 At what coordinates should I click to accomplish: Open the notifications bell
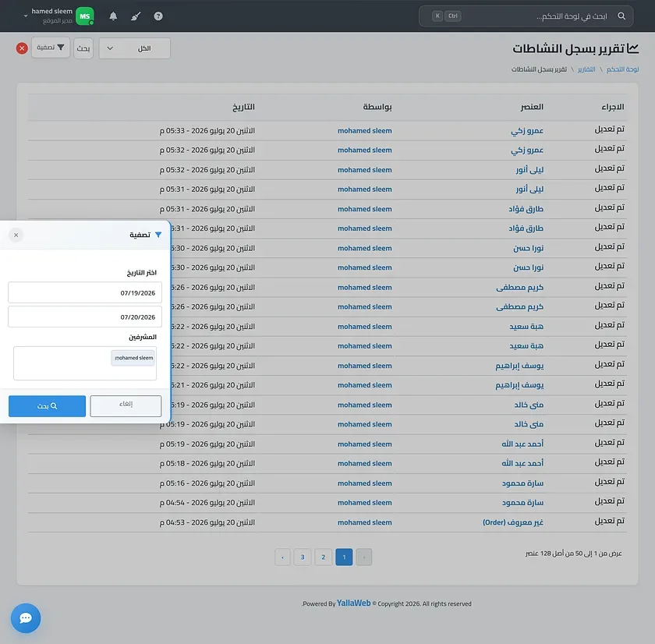click(113, 16)
